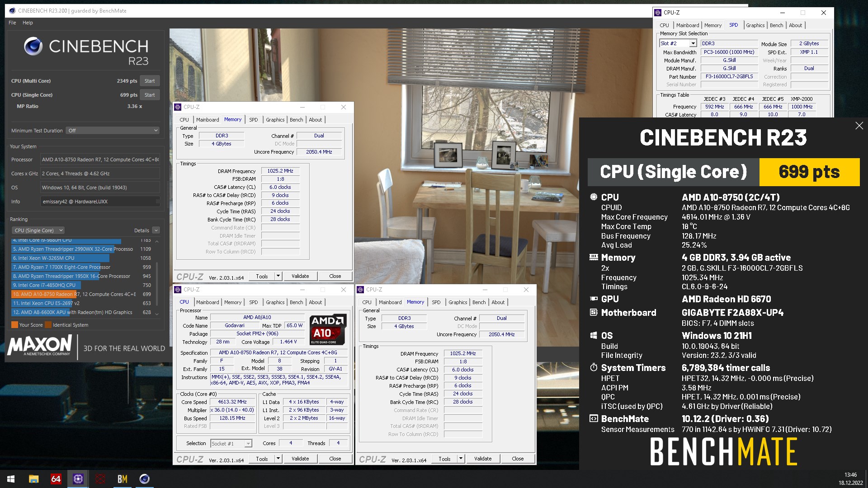Open the BenchMate taskbar icon
Viewport: 868px width, 488px height.
(x=122, y=479)
